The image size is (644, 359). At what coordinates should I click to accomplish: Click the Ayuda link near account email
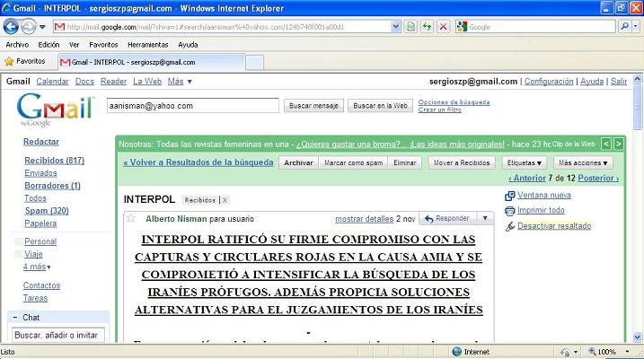[592, 82]
